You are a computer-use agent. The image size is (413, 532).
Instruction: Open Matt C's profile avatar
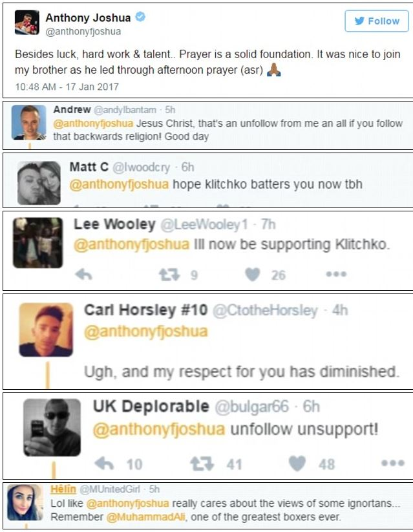[x=39, y=183]
